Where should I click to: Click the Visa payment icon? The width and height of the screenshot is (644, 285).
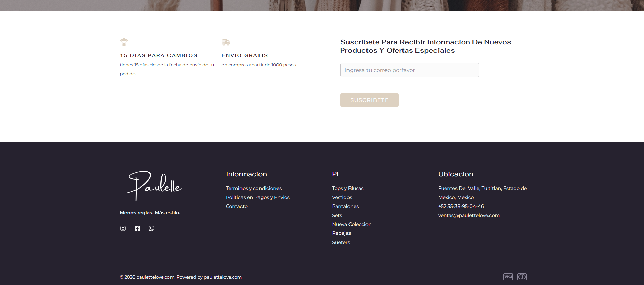point(508,277)
